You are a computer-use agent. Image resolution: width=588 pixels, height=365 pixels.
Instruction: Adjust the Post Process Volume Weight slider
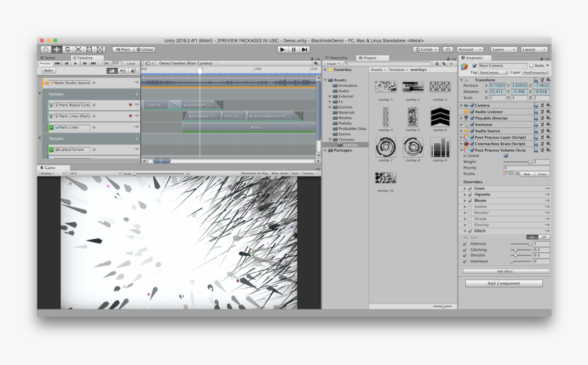(x=518, y=162)
